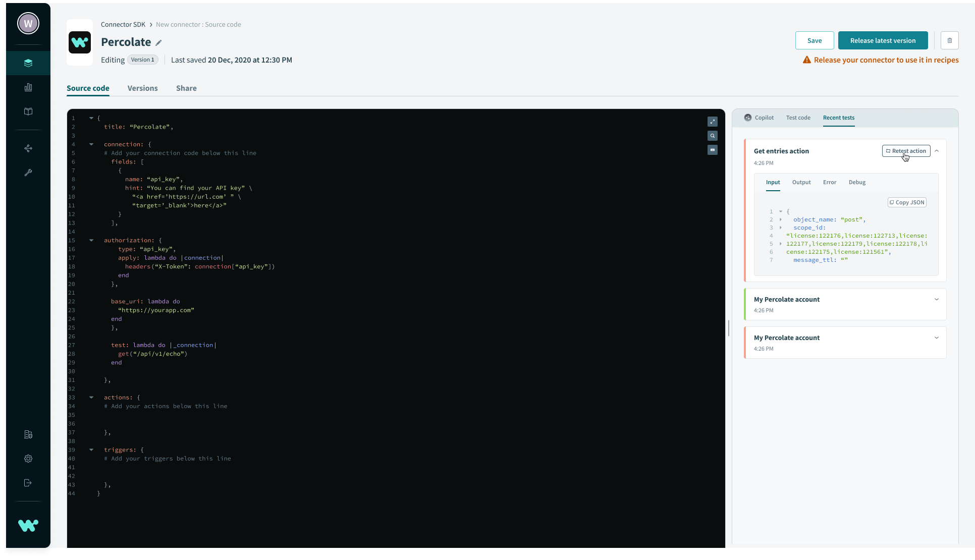
Task: Open the Tools wrench icon
Action: [28, 173]
